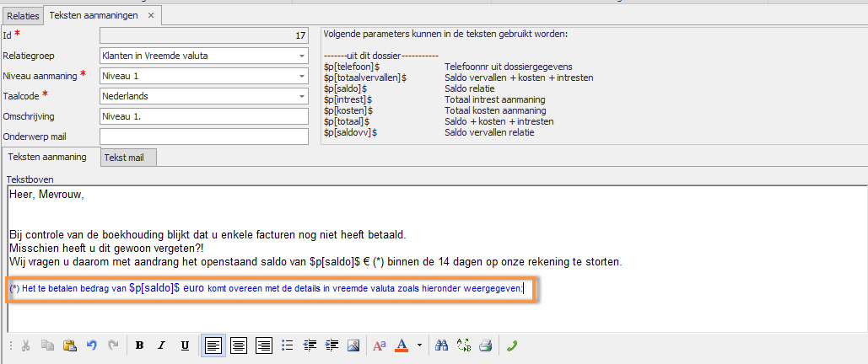Toggle bold formatting
The width and height of the screenshot is (868, 364).
pos(139,345)
